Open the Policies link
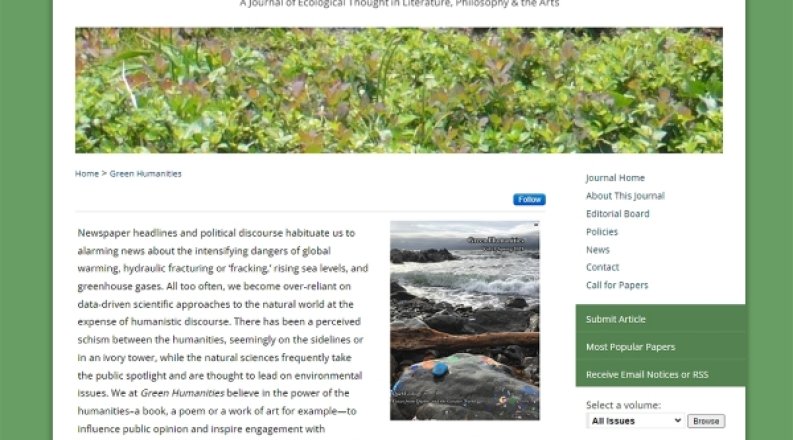This screenshot has height=440, width=793. [x=602, y=232]
